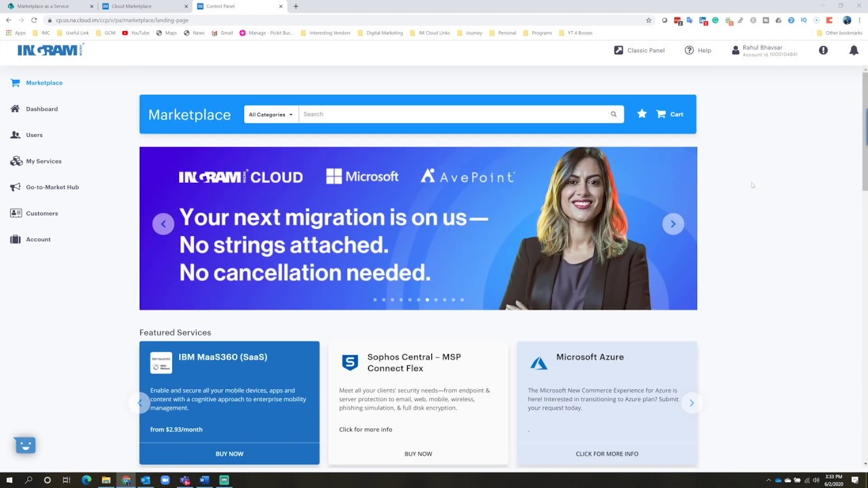Advance banner carousel with right arrow
Image resolution: width=868 pixels, height=488 pixels.
point(673,224)
